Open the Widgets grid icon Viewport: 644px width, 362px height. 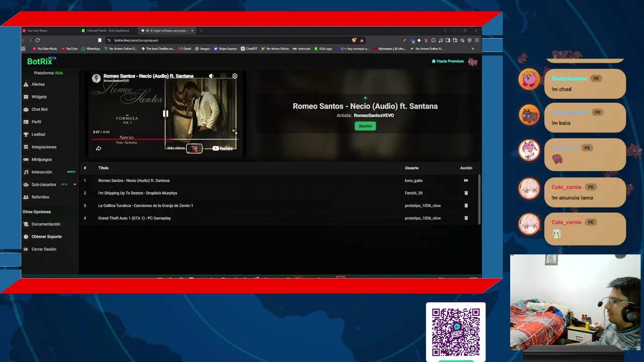pyautogui.click(x=26, y=97)
